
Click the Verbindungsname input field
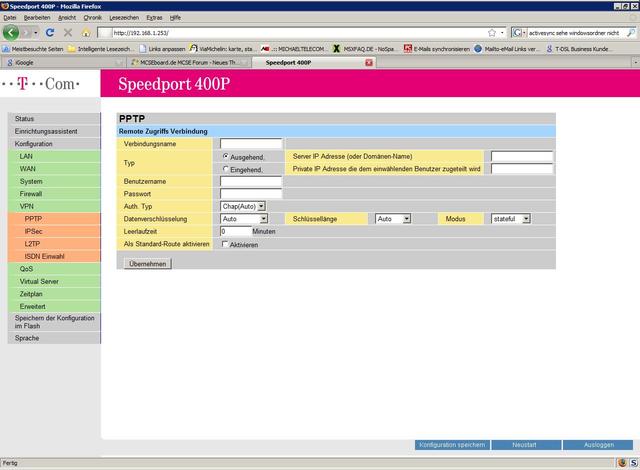(x=251, y=144)
